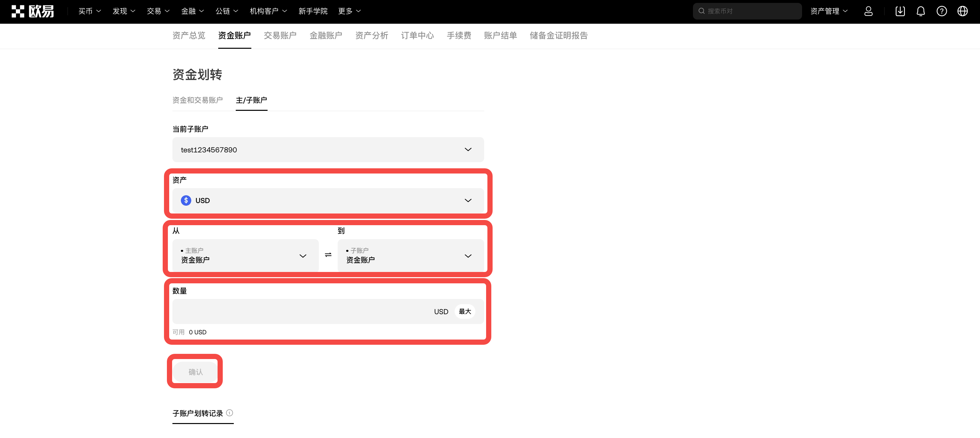This screenshot has width=980, height=438.
Task: Open the notification bell icon
Action: click(x=921, y=11)
